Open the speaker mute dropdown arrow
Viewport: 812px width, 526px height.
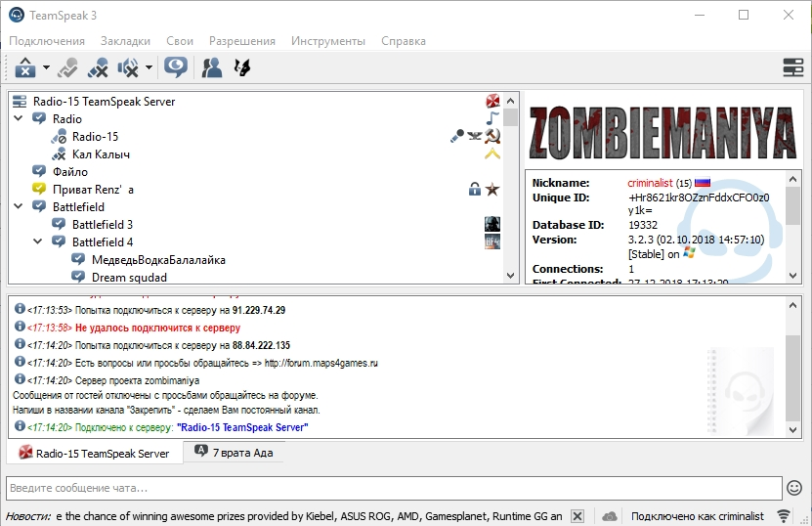point(149,67)
